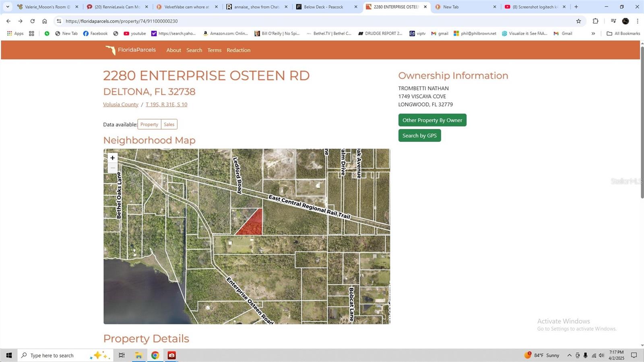
Task: Expand the hidden bookmarks overflow chevron
Action: click(593, 33)
